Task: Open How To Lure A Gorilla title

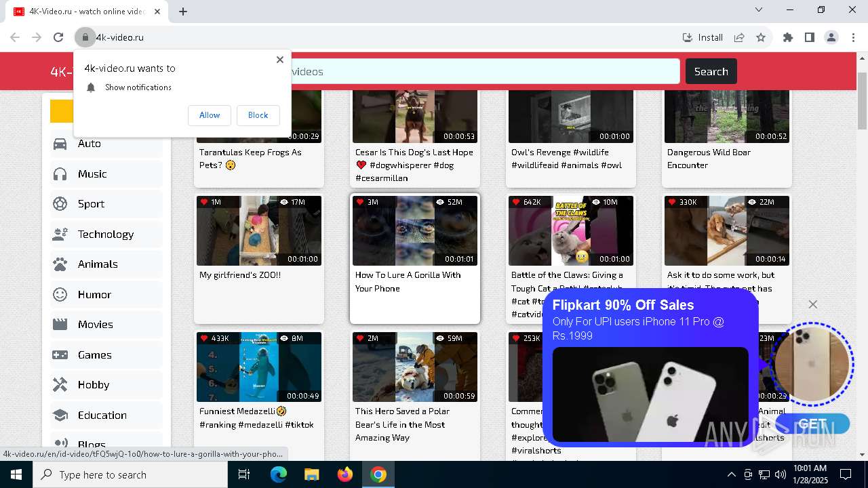Action: coord(408,281)
